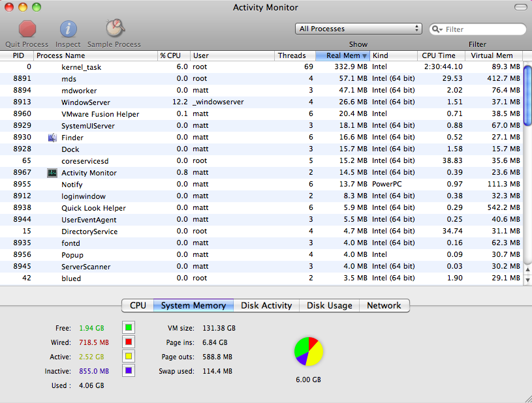Click the Quit Process stop icon
Screen dimensions: 532x403
pyautogui.click(x=27, y=29)
